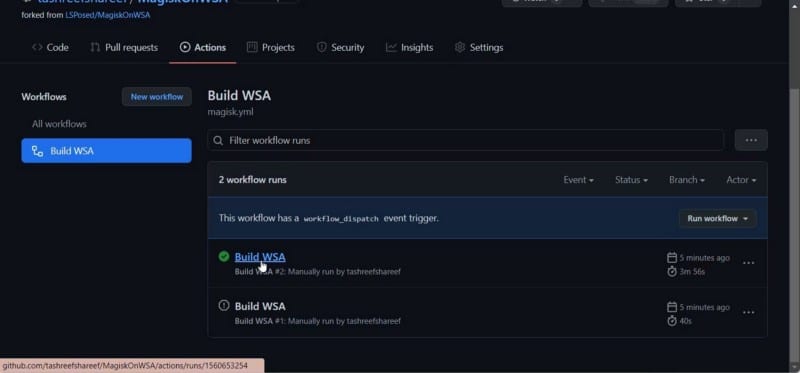Switch to the Insights tab
This screenshot has height=373, width=800.
(x=410, y=47)
